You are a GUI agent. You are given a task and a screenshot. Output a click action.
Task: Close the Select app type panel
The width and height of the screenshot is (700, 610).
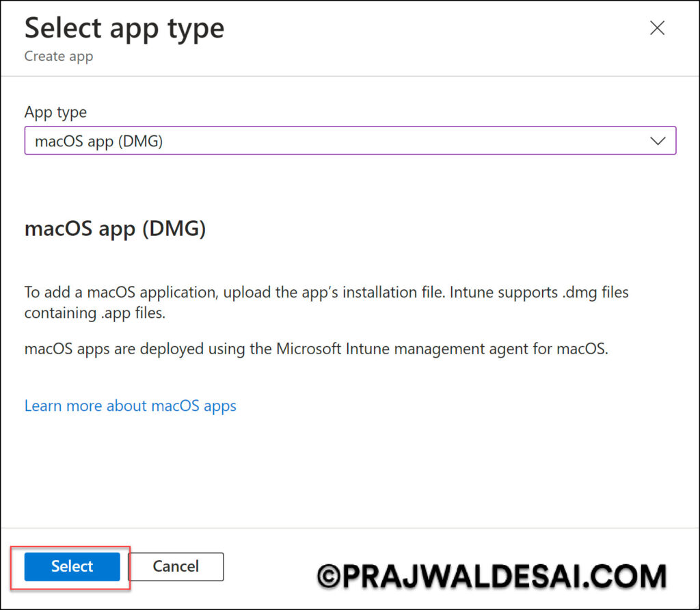(657, 28)
